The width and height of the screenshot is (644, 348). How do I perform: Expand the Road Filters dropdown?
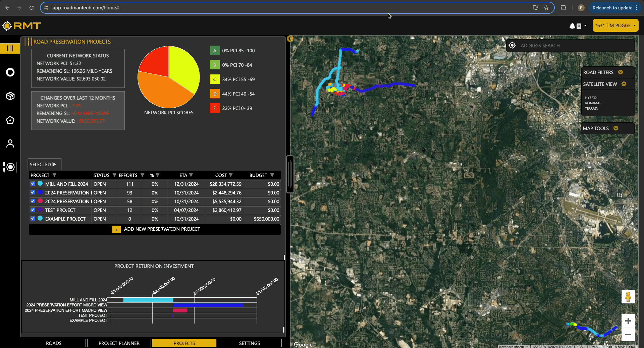click(x=620, y=72)
